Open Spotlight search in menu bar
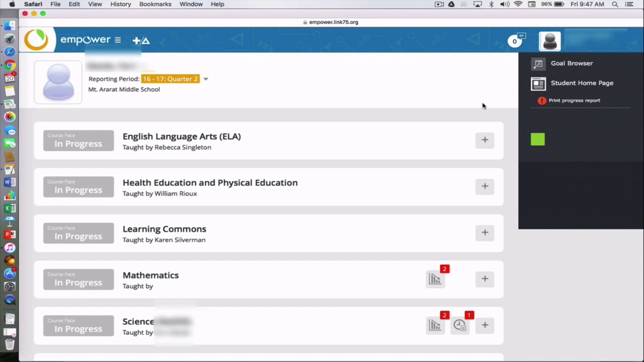Viewport: 644px width, 362px height. [615, 4]
